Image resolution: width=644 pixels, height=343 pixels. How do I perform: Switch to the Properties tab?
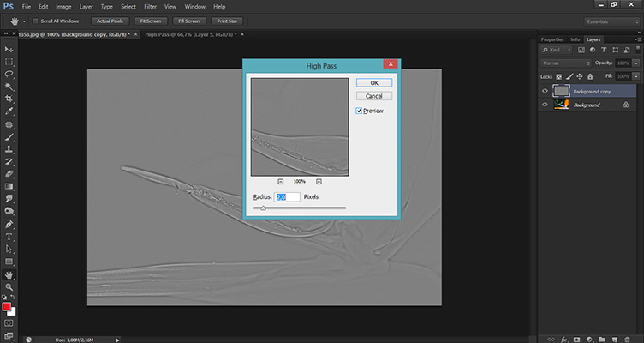click(x=552, y=39)
